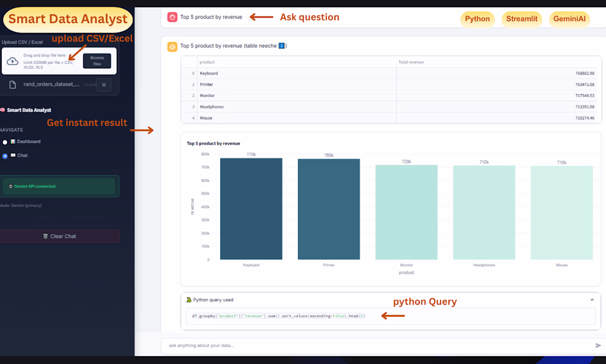Click the user avatar icon in question message
The width and height of the screenshot is (606, 364).
(x=172, y=17)
